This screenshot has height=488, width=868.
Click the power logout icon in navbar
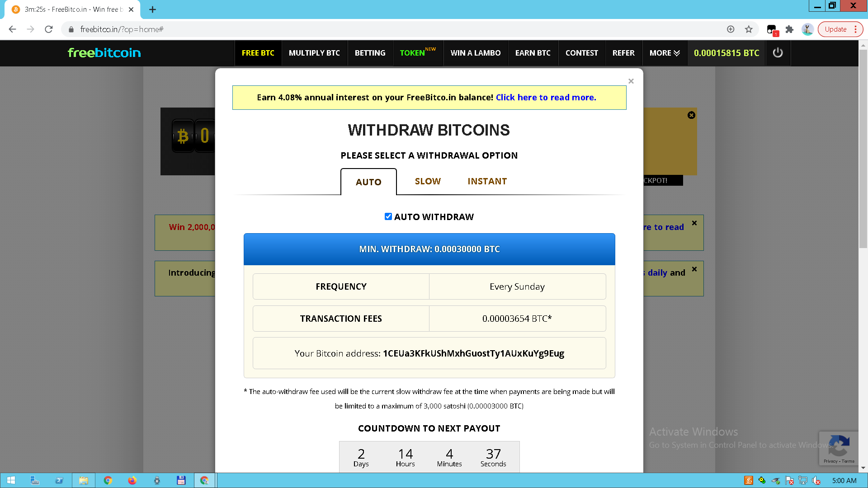tap(778, 53)
